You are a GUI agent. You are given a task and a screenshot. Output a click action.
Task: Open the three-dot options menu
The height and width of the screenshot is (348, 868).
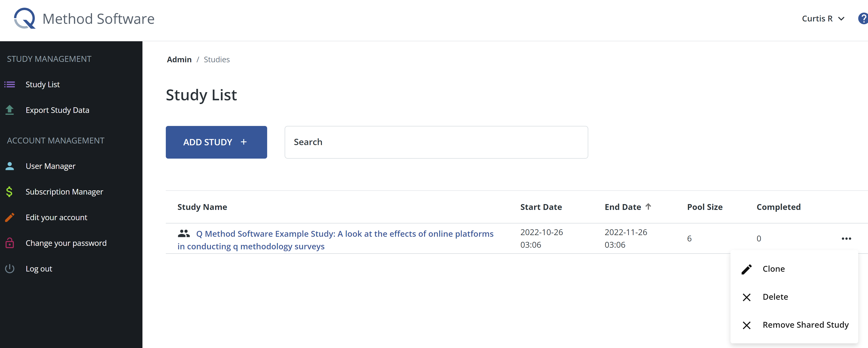(847, 238)
